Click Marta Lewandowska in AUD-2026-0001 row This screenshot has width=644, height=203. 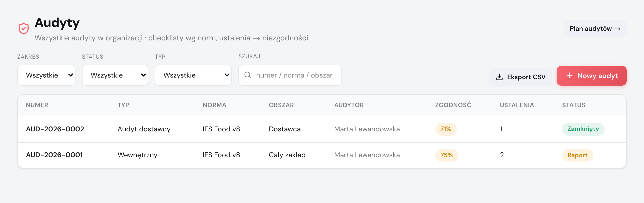pyautogui.click(x=367, y=155)
